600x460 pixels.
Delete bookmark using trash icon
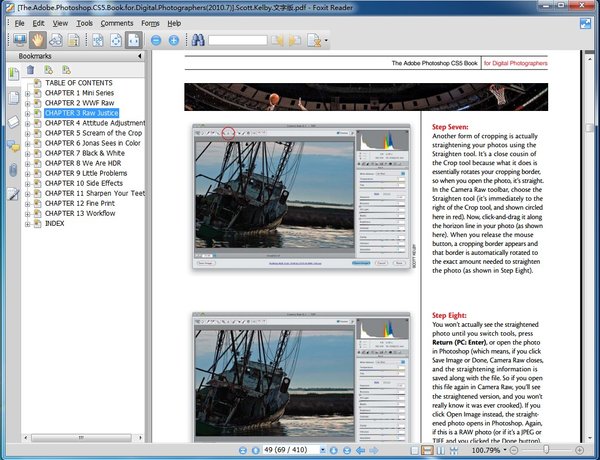(31, 70)
